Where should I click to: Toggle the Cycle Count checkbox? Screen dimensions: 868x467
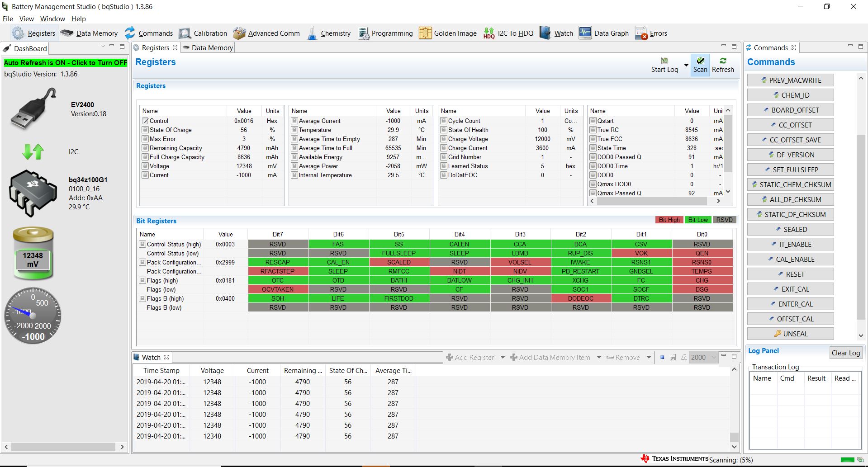coord(444,121)
